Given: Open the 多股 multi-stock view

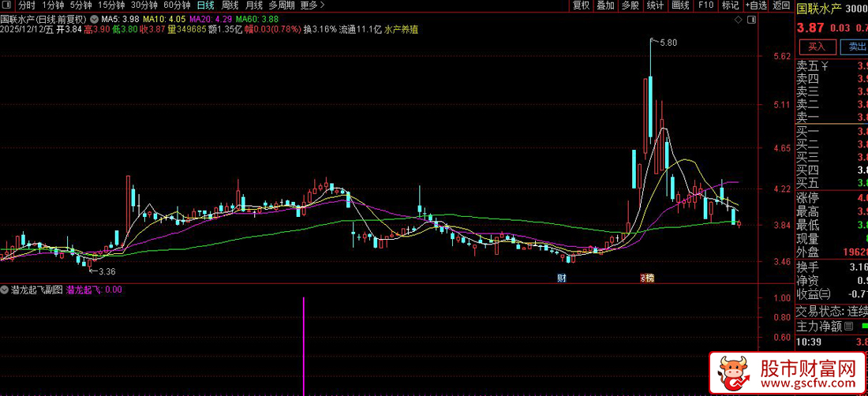Looking at the screenshot, I should pos(630,6).
